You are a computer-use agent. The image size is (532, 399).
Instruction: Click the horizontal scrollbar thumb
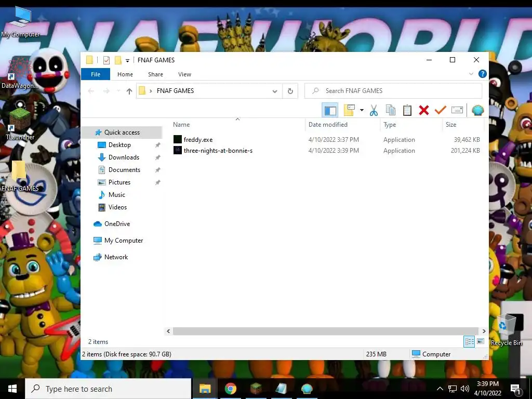(326, 331)
